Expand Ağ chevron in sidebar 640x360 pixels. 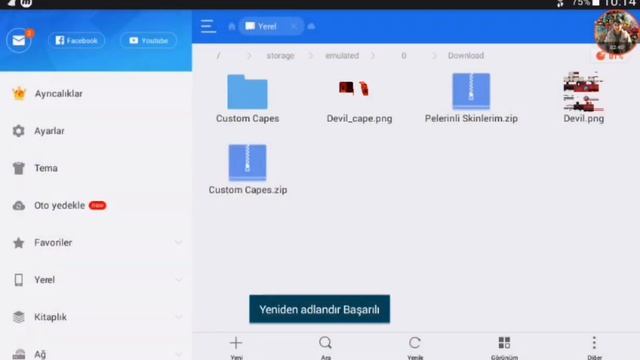pos(178,354)
